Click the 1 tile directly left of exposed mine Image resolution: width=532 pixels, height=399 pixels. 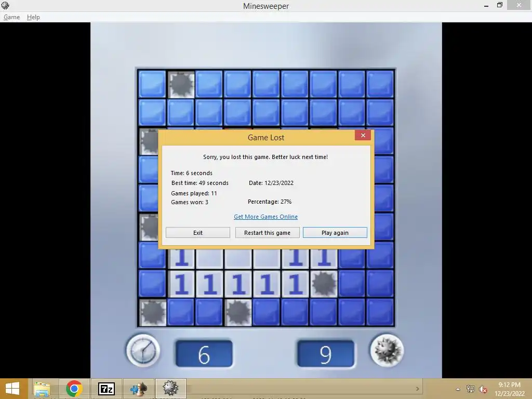coord(295,284)
